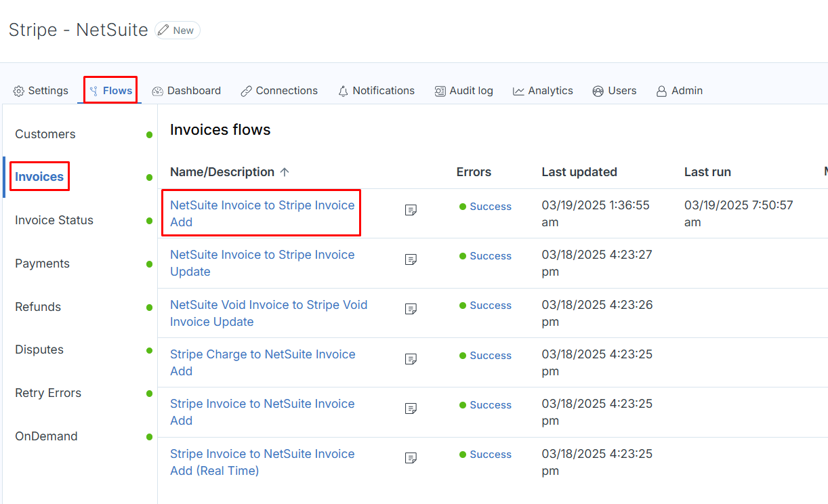The image size is (828, 504).
Task: Click the Settings gear icon
Action: pyautogui.click(x=19, y=91)
